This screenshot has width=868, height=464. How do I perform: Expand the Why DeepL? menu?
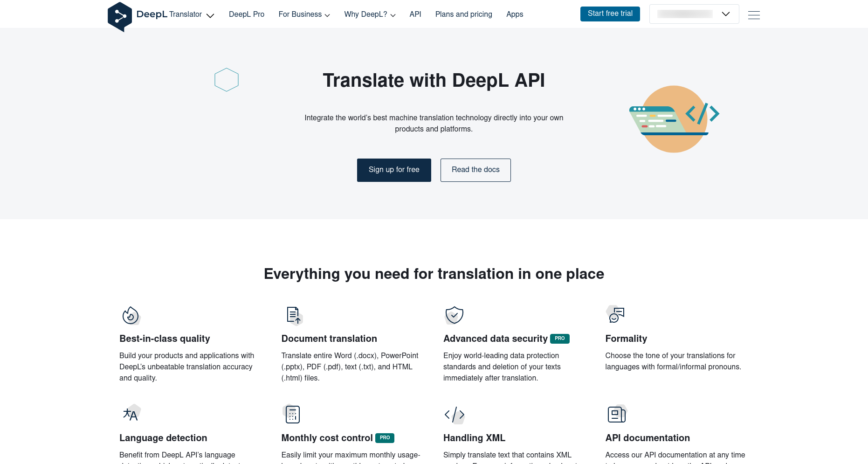tap(370, 14)
